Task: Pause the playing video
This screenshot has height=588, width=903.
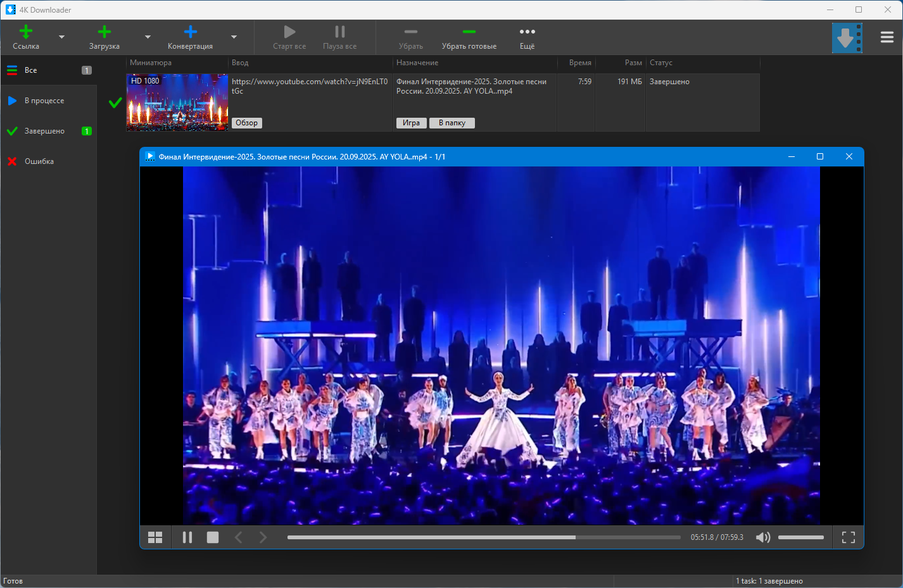Action: pyautogui.click(x=187, y=537)
